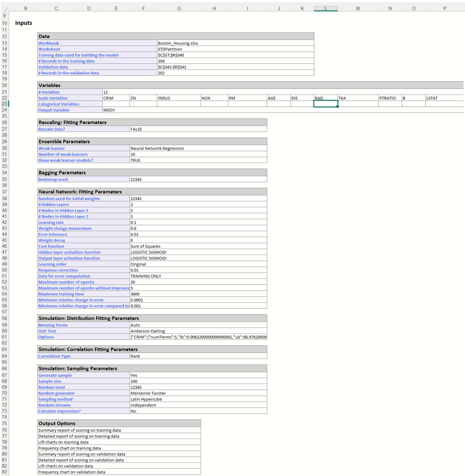The width and height of the screenshot is (465, 476).
Task: Select the Neural Network Regression cell
Action: (157, 148)
